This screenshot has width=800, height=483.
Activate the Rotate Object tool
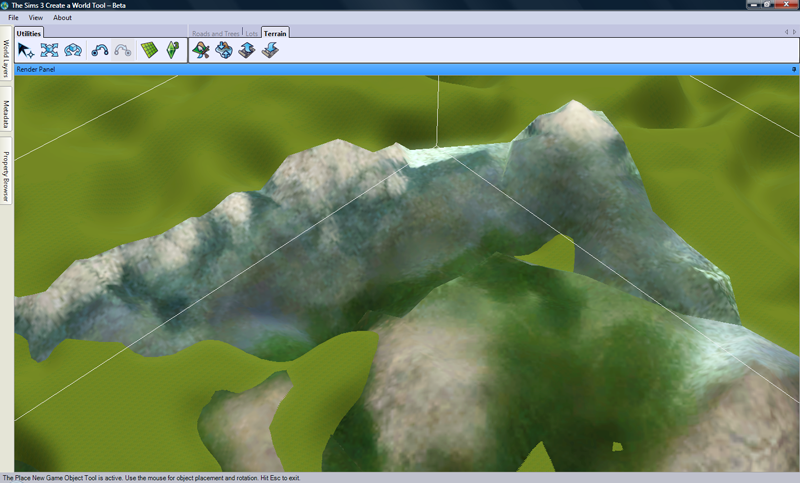tap(73, 50)
